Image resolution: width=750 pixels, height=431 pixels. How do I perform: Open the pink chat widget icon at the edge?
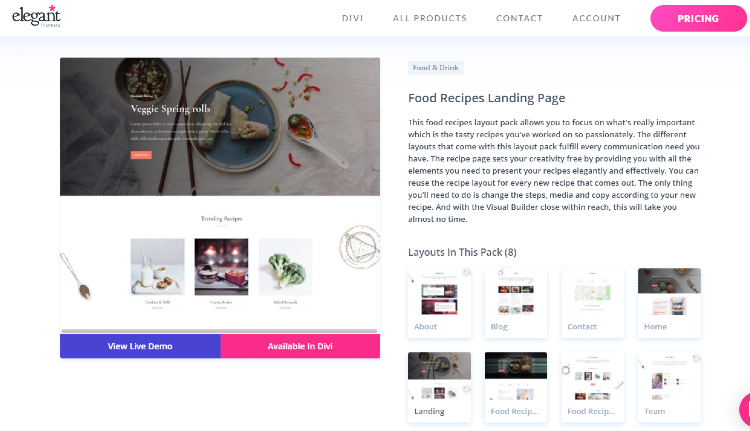(745, 409)
